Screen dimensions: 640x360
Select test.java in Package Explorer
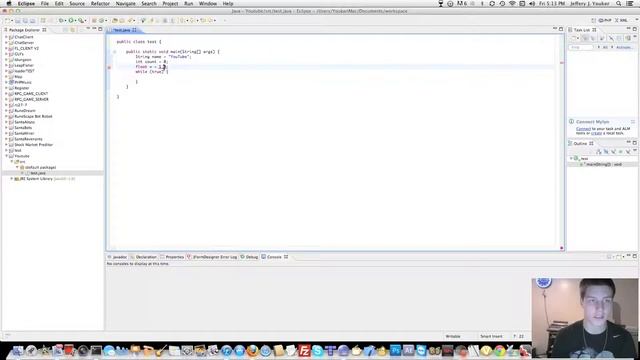[38, 173]
